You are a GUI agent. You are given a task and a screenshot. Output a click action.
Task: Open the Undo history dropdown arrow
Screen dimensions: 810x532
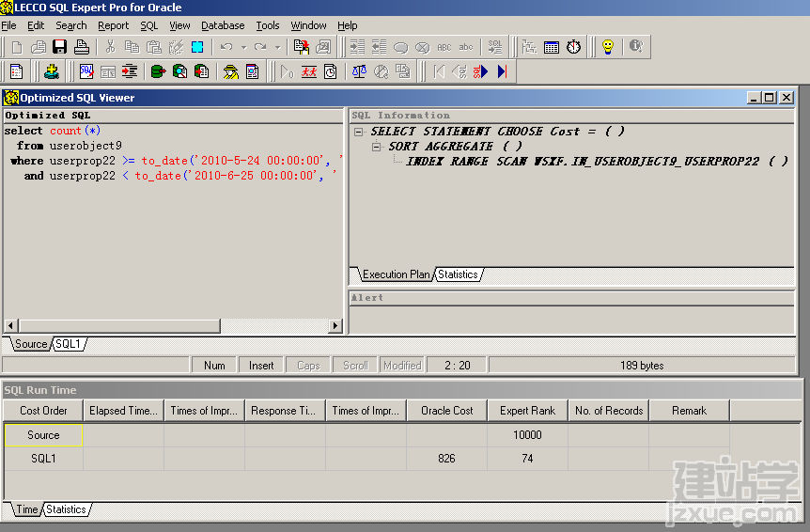click(x=243, y=48)
